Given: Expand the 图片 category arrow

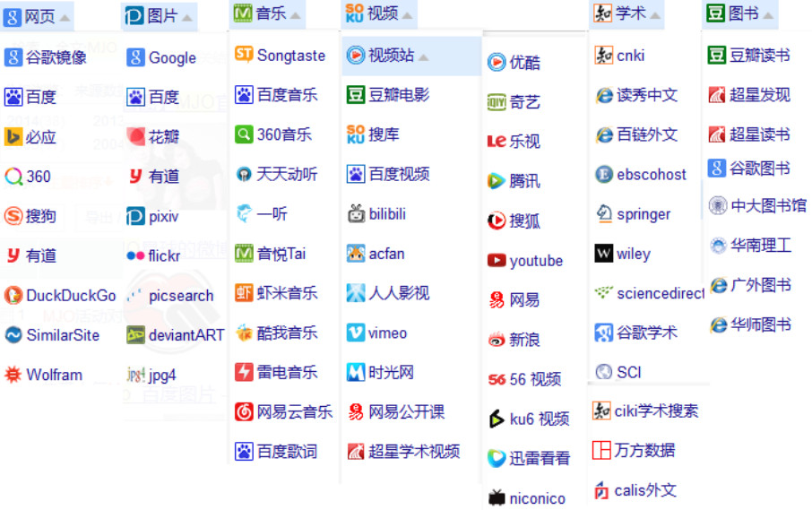Looking at the screenshot, I should (186, 17).
